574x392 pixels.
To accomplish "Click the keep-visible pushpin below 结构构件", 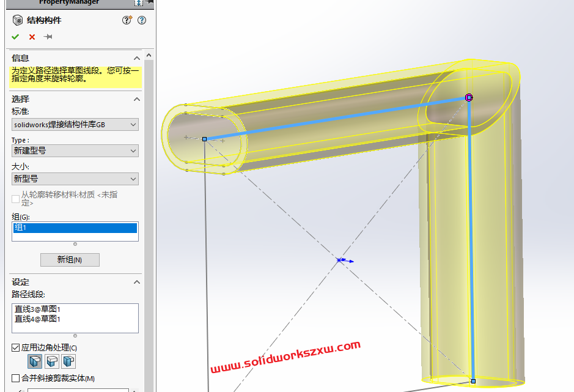I will coord(46,37).
